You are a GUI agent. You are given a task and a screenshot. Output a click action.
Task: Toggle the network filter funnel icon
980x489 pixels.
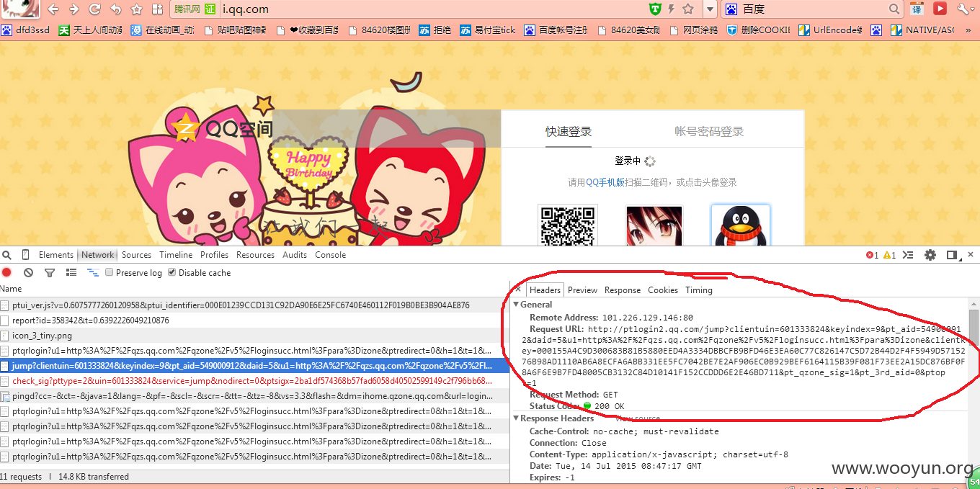[x=50, y=272]
